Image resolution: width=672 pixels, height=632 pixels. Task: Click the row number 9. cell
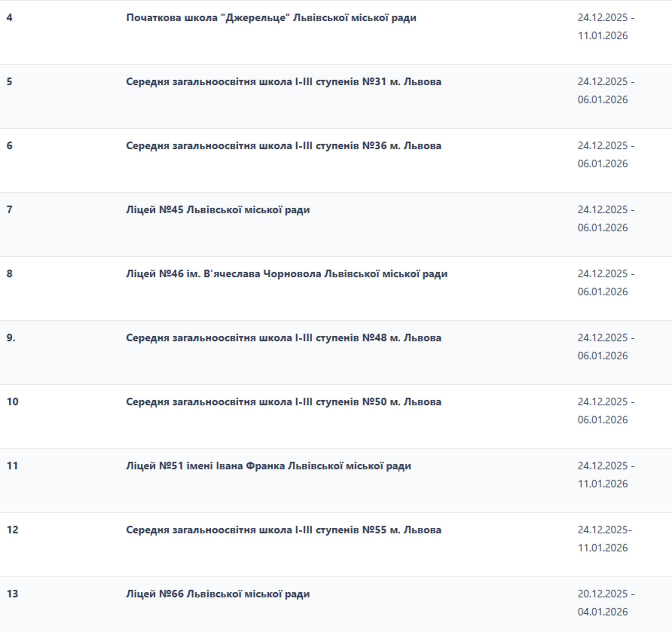pos(11,338)
